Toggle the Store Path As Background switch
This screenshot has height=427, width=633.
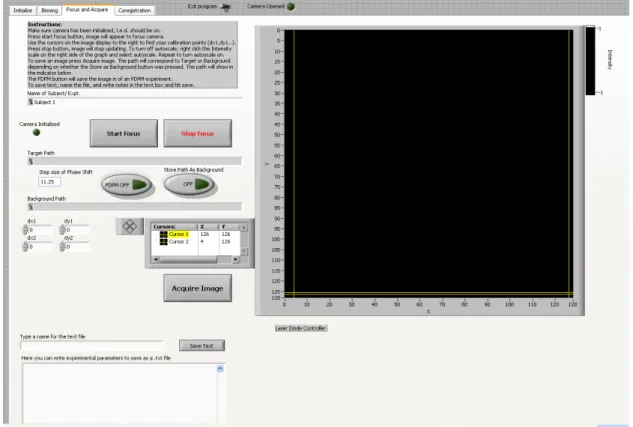[189, 184]
